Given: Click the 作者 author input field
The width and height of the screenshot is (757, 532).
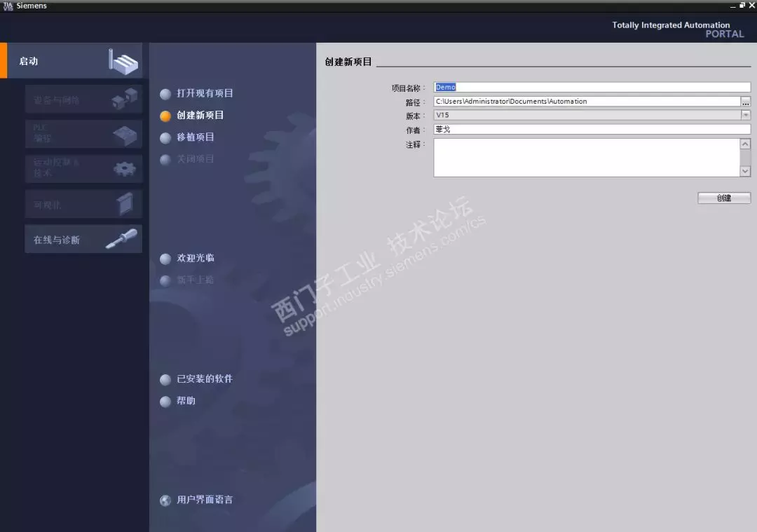Looking at the screenshot, I should pos(592,129).
